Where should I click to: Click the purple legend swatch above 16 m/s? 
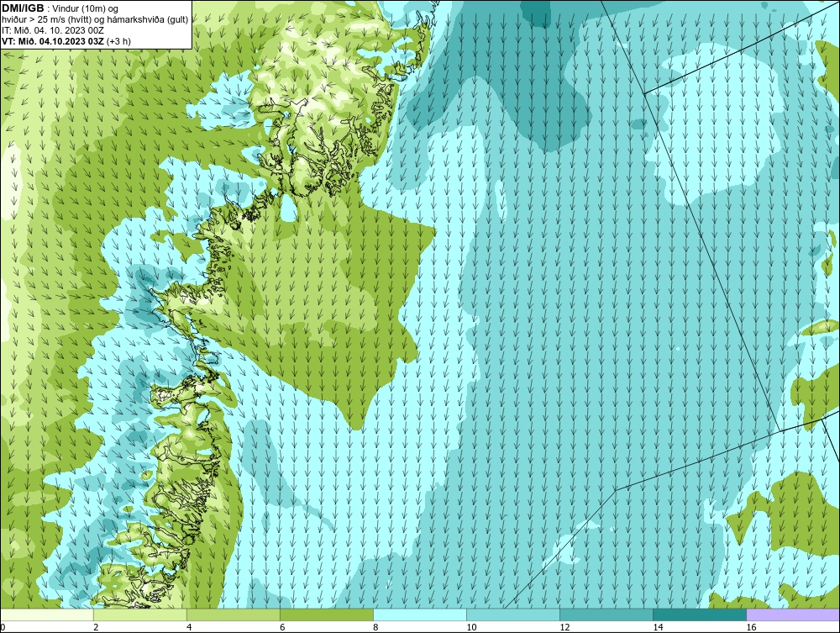793,615
